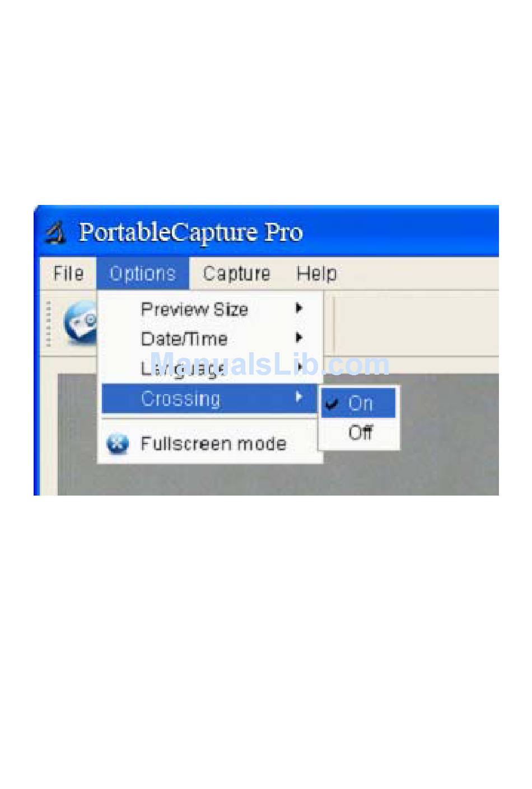Open the Help menu
532x789 pixels.
316,274
